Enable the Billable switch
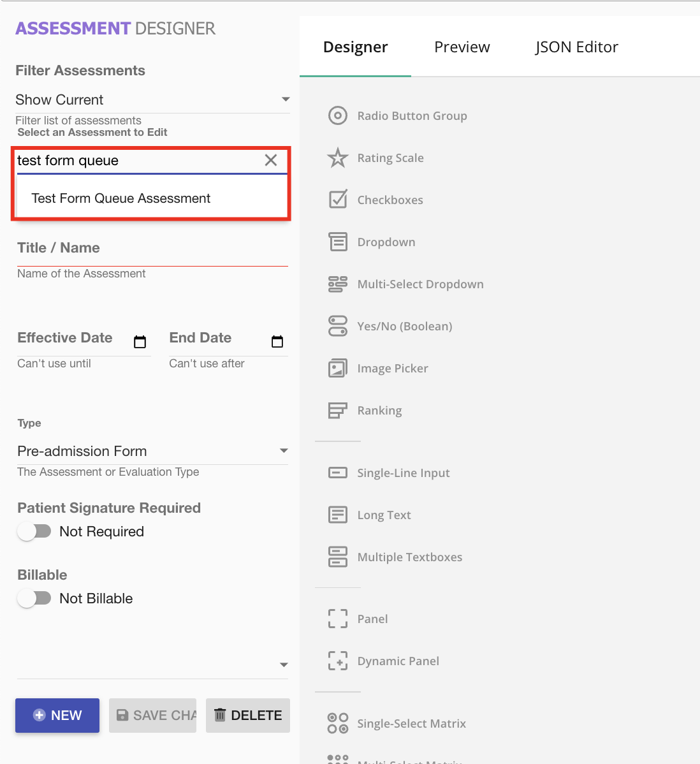Viewport: 700px width, 764px height. pos(34,598)
